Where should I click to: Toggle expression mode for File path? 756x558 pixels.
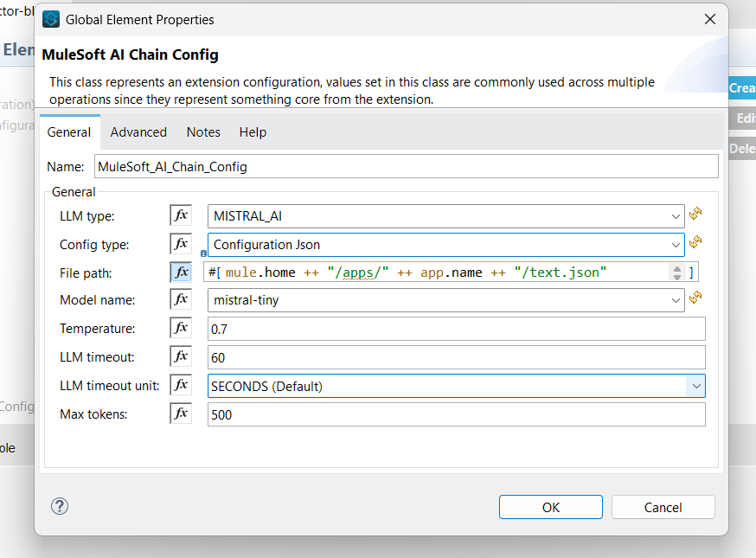[181, 272]
